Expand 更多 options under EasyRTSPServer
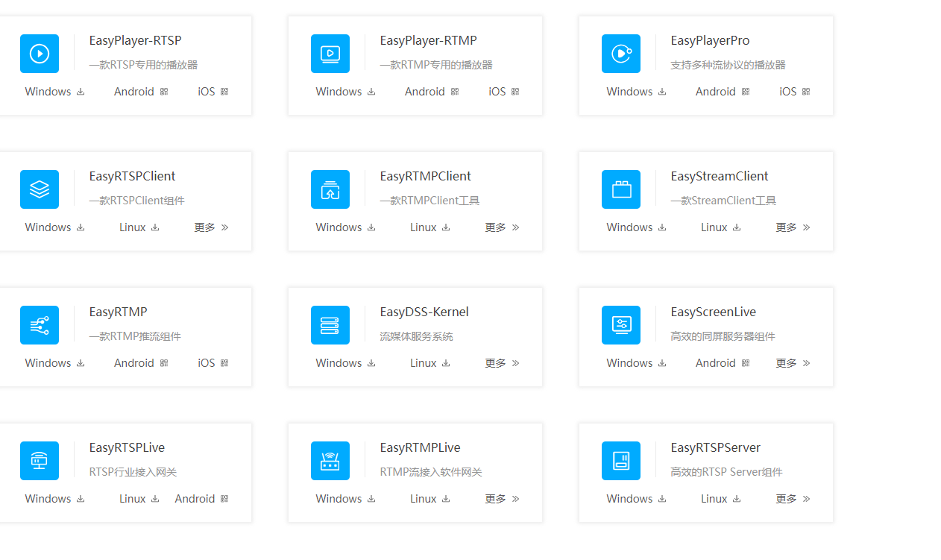 pyautogui.click(x=793, y=499)
